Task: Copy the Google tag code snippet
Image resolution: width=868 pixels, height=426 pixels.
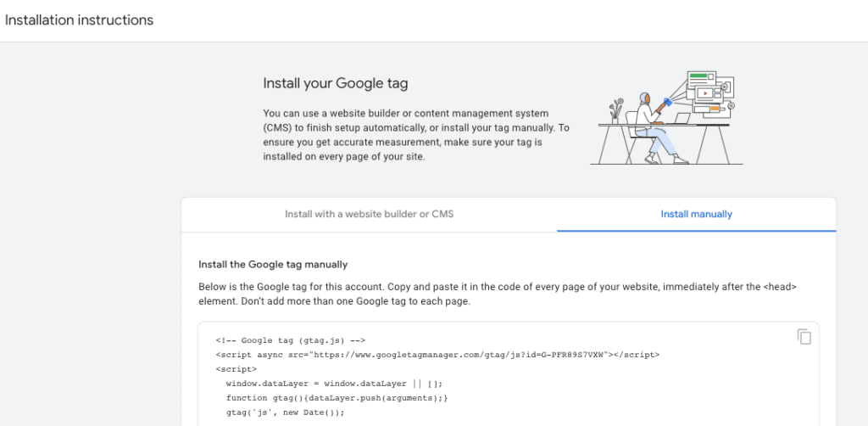Action: click(804, 337)
